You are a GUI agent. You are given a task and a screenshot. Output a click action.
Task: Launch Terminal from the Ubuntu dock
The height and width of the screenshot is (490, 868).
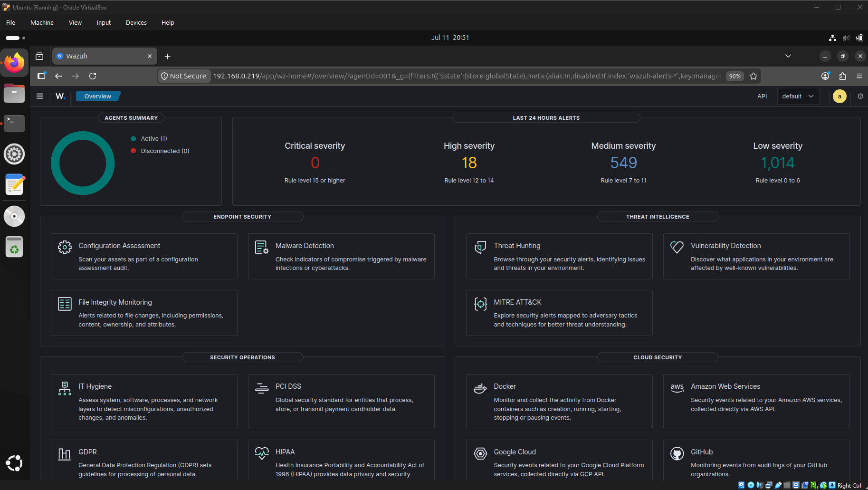click(x=14, y=123)
